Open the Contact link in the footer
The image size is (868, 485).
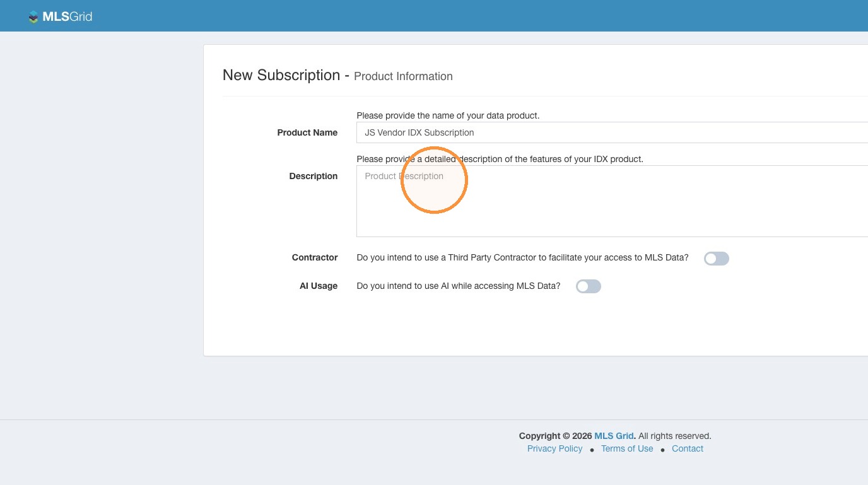click(x=688, y=448)
